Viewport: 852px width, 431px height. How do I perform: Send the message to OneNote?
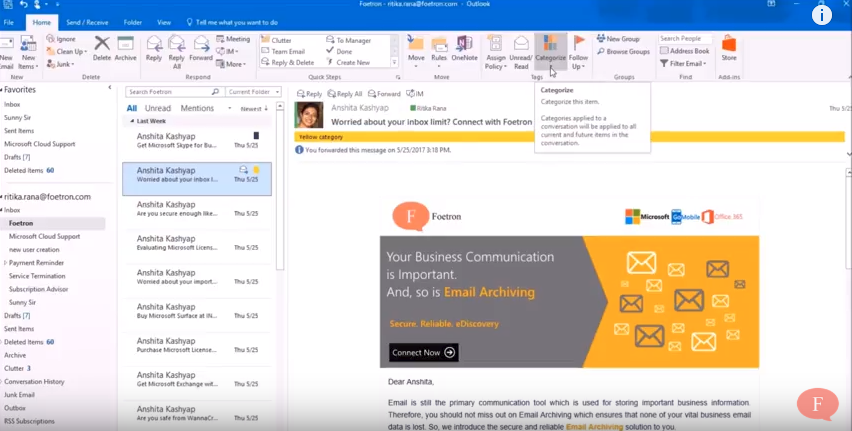click(465, 49)
